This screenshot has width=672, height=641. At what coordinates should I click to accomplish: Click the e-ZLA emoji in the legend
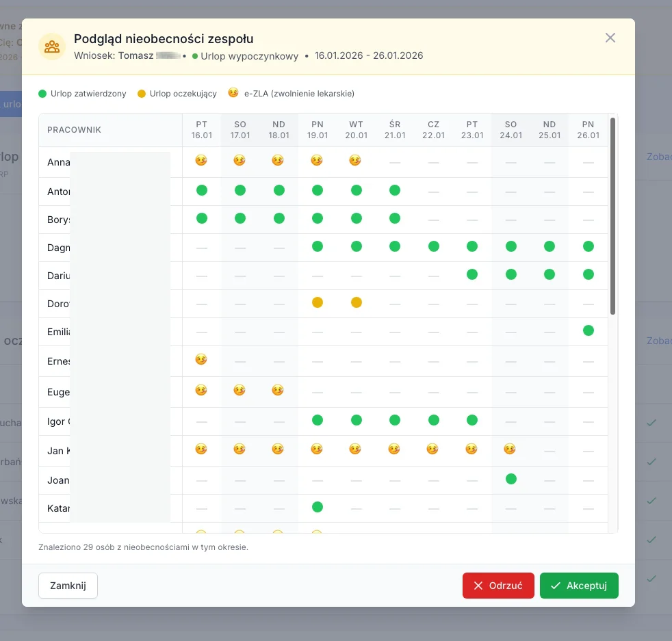click(233, 93)
